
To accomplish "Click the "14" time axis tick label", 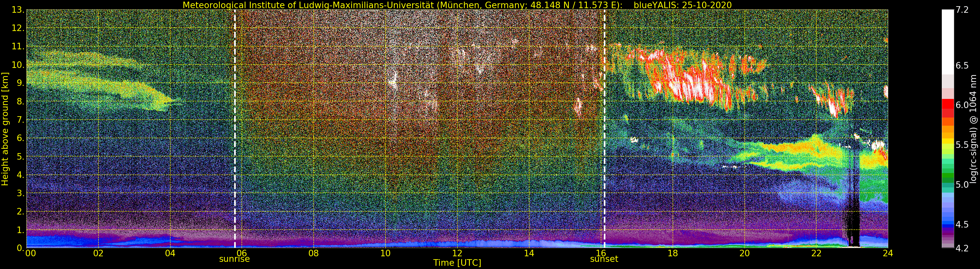I will [x=529, y=253].
